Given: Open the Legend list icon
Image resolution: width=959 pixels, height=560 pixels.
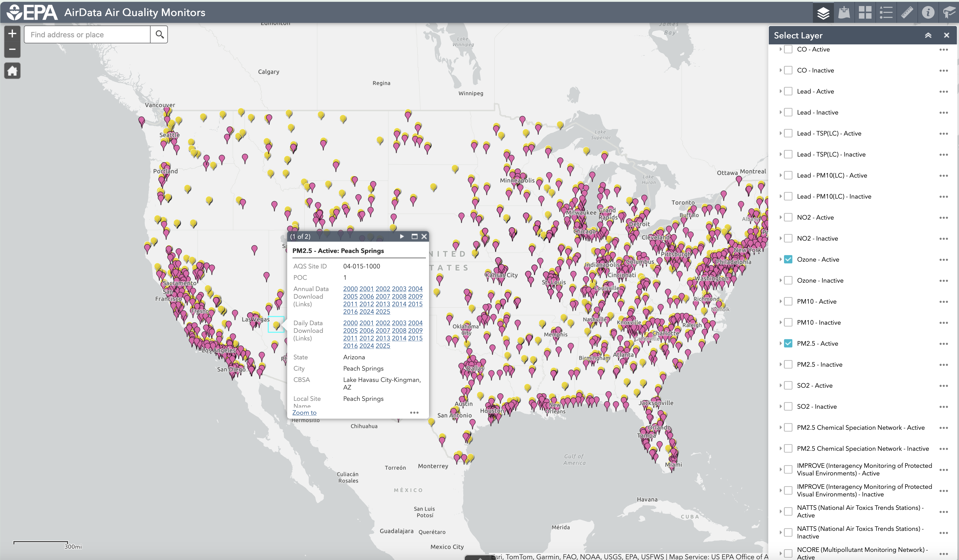Looking at the screenshot, I should click(886, 13).
